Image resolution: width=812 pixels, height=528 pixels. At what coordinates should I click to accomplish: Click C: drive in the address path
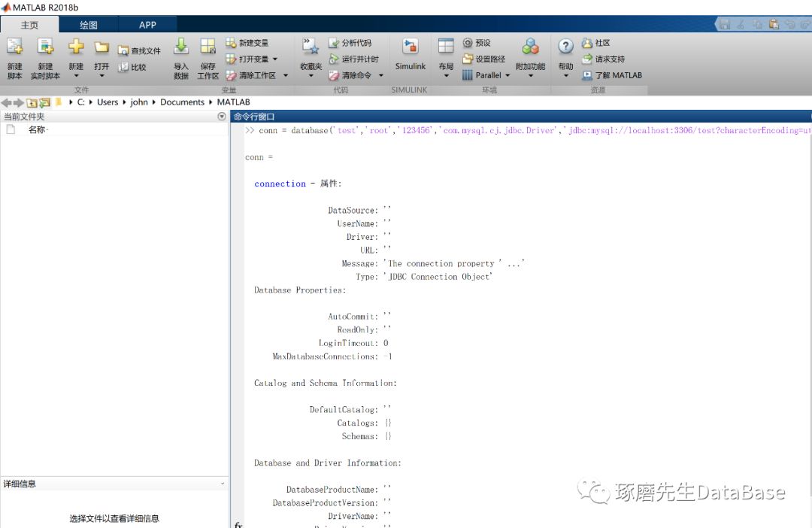point(80,102)
